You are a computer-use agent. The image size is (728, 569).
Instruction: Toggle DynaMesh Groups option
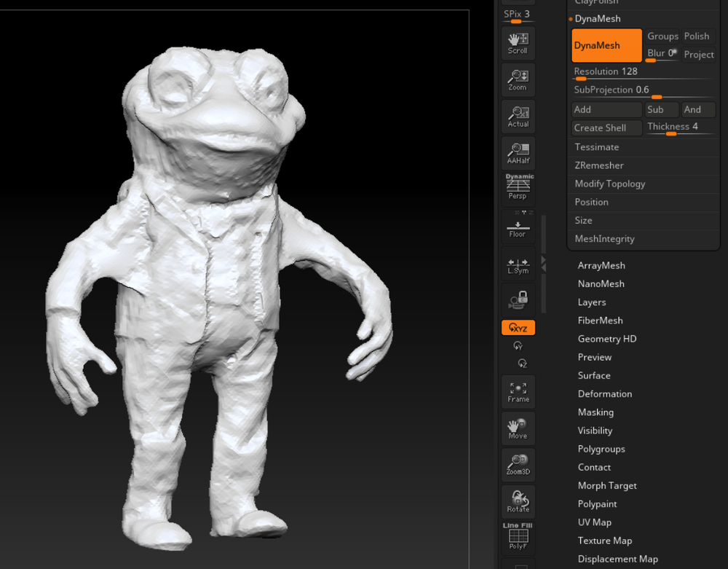[x=662, y=36]
